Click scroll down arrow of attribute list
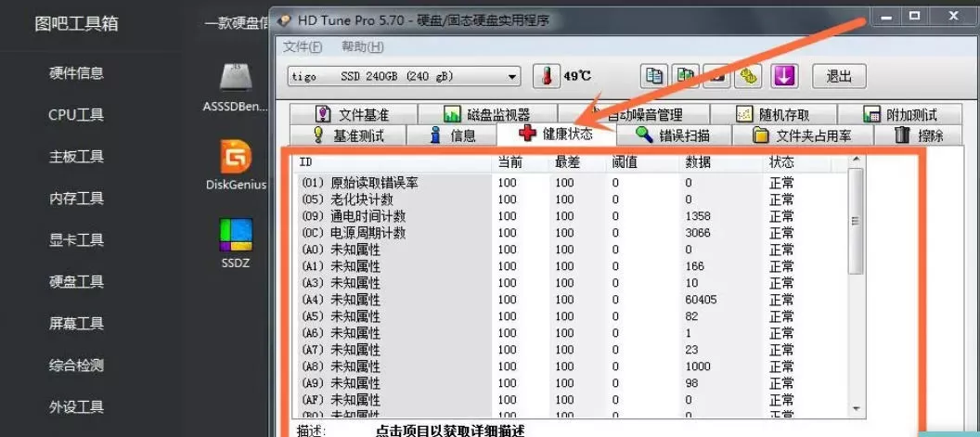The width and height of the screenshot is (980, 437). pos(856,407)
